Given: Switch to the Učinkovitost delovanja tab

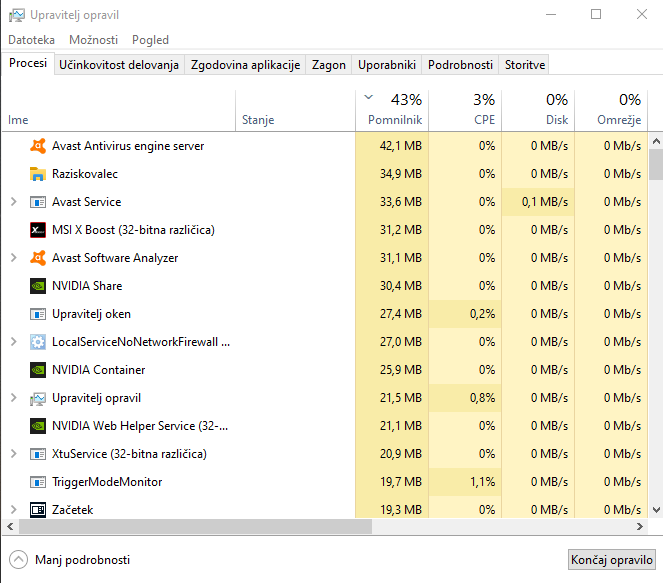Looking at the screenshot, I should pos(119,65).
